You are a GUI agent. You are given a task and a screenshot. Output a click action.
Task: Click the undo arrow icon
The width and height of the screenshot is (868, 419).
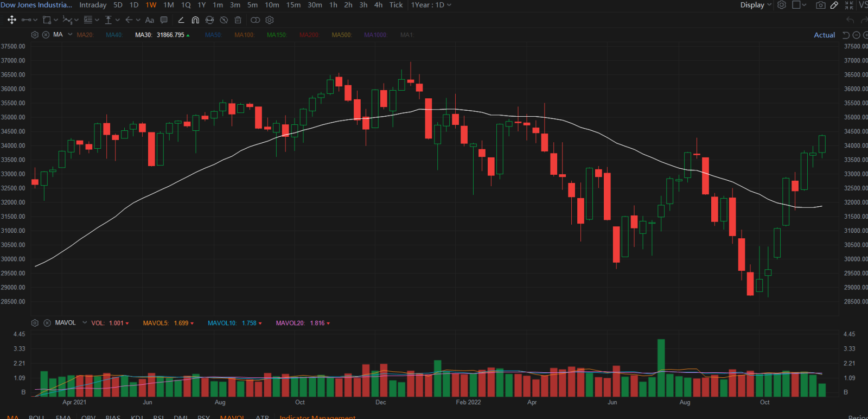[x=850, y=20]
